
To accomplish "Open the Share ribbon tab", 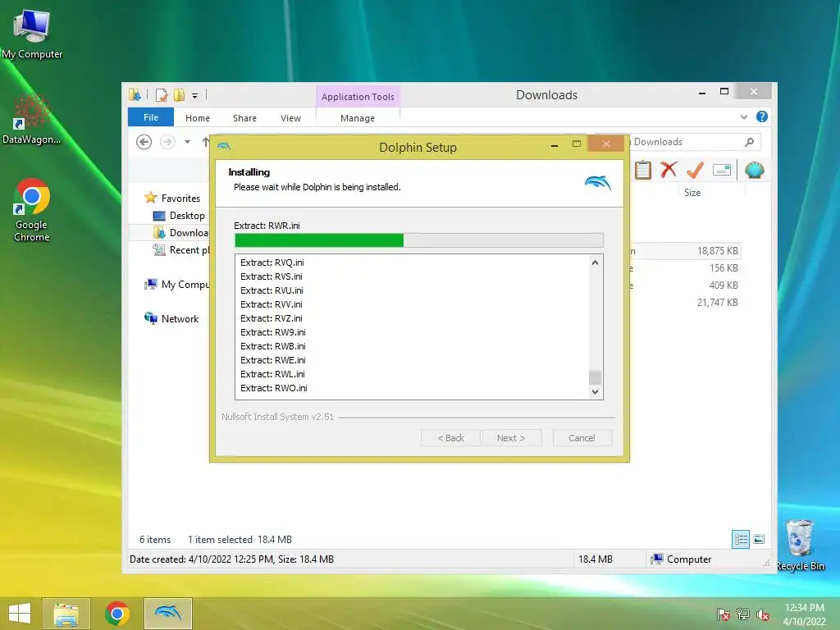I will pos(244,118).
